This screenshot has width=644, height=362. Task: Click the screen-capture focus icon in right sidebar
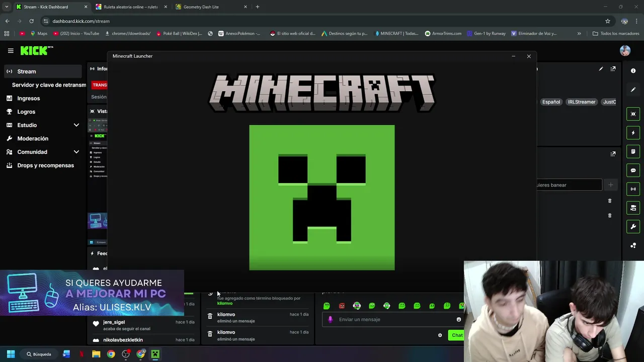click(x=633, y=114)
